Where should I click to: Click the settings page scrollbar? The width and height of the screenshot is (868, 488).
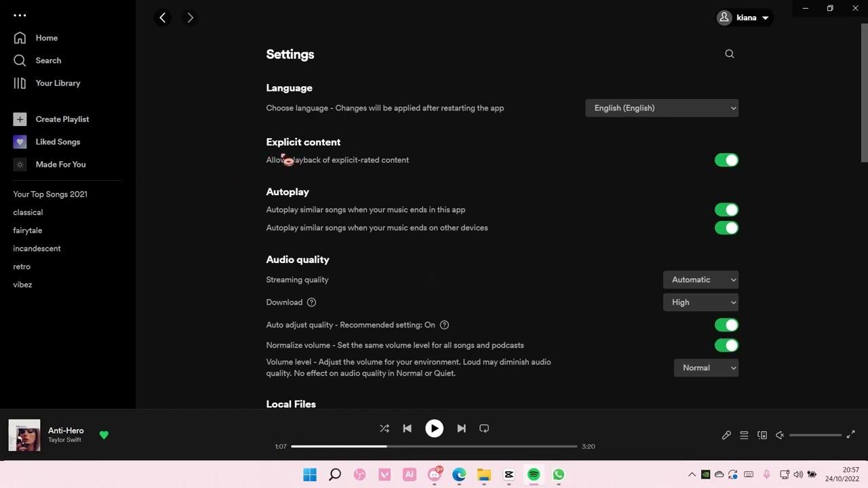tap(864, 94)
